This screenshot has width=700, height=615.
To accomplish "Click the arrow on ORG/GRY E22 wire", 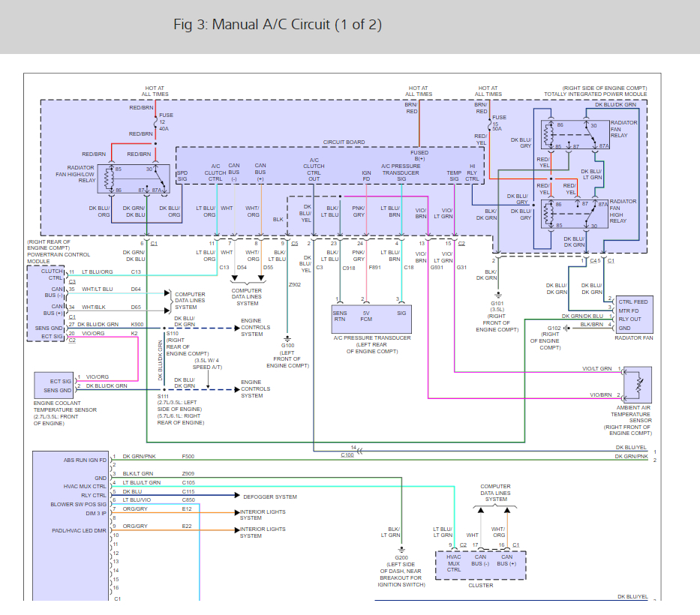I will tap(237, 529).
